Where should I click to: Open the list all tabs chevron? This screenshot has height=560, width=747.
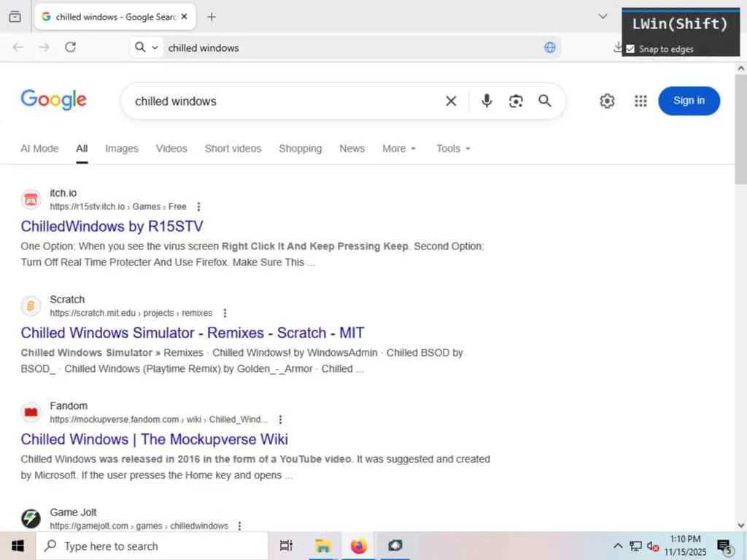pyautogui.click(x=603, y=17)
